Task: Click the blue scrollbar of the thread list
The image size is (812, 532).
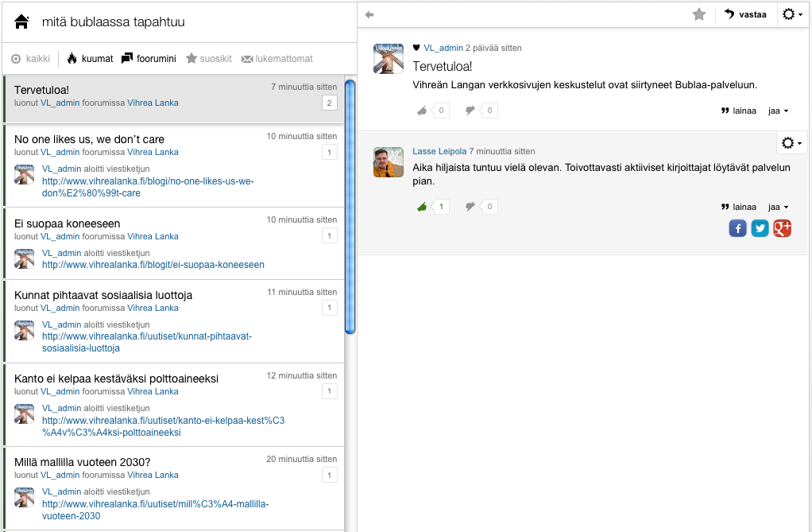Action: pyautogui.click(x=350, y=207)
